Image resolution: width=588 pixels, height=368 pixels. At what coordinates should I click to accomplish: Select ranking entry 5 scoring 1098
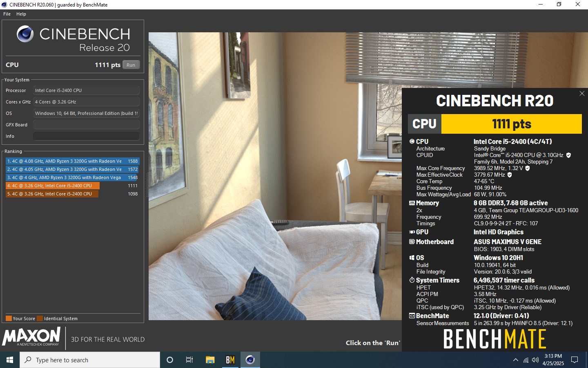(x=72, y=194)
